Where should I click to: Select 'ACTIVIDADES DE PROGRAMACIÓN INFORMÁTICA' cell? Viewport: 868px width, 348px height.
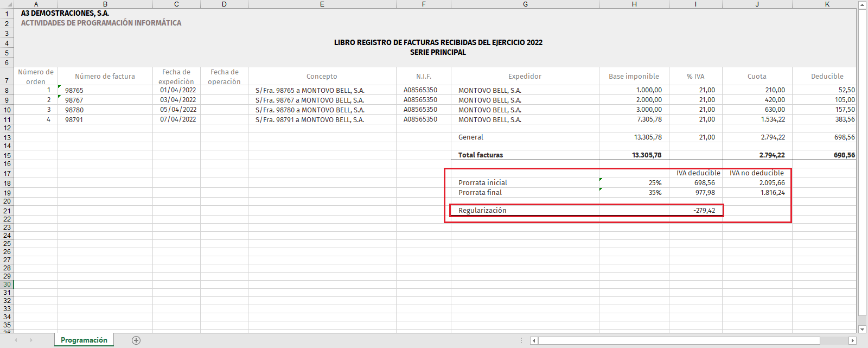pos(101,23)
